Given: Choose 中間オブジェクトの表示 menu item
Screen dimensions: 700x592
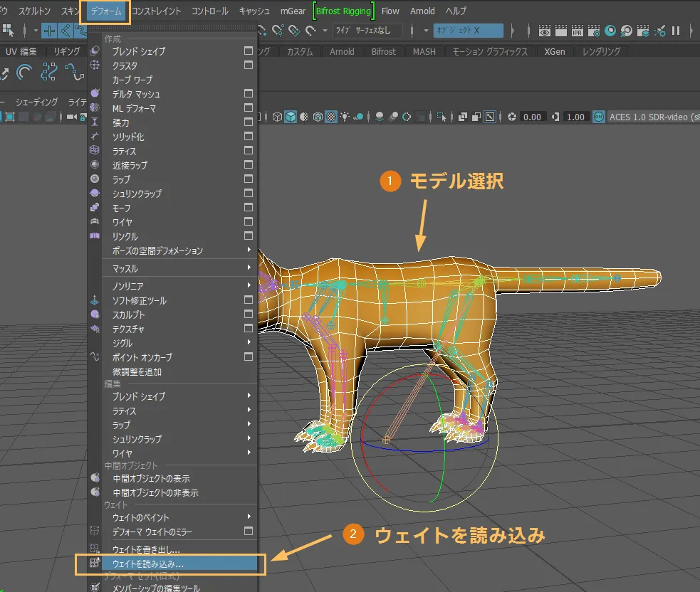Looking at the screenshot, I should [179, 478].
